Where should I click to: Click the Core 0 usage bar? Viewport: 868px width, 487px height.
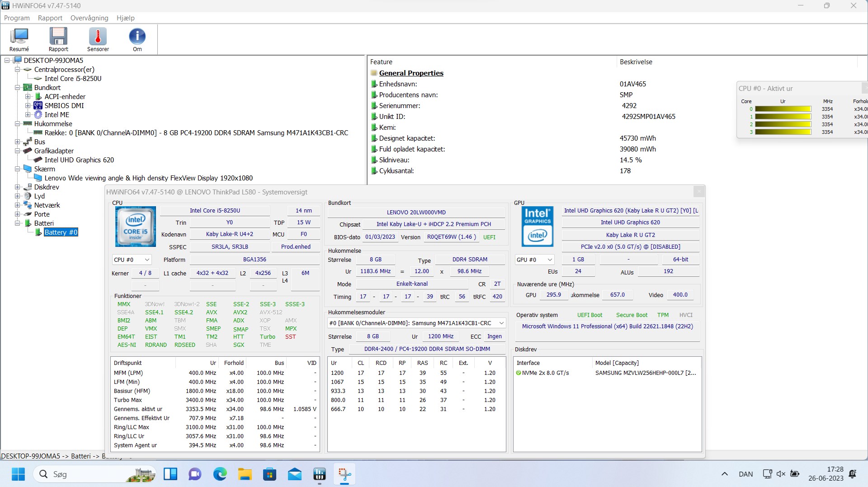(783, 109)
